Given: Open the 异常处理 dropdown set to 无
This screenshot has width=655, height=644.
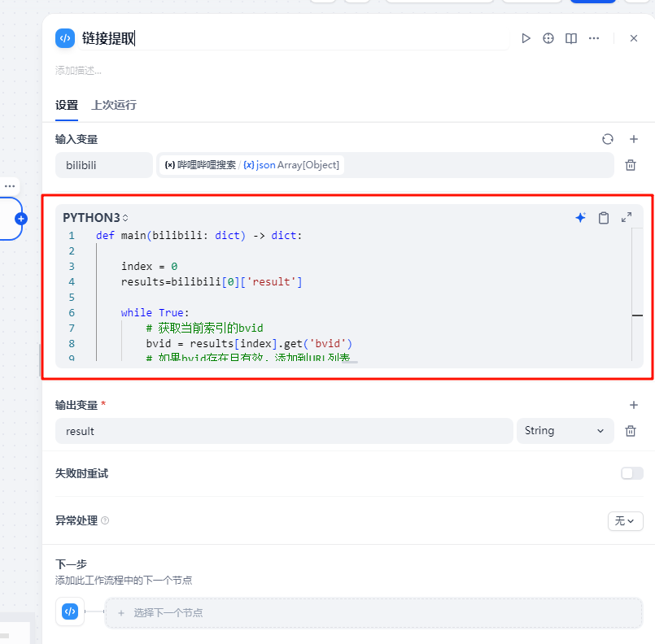Looking at the screenshot, I should click(625, 520).
